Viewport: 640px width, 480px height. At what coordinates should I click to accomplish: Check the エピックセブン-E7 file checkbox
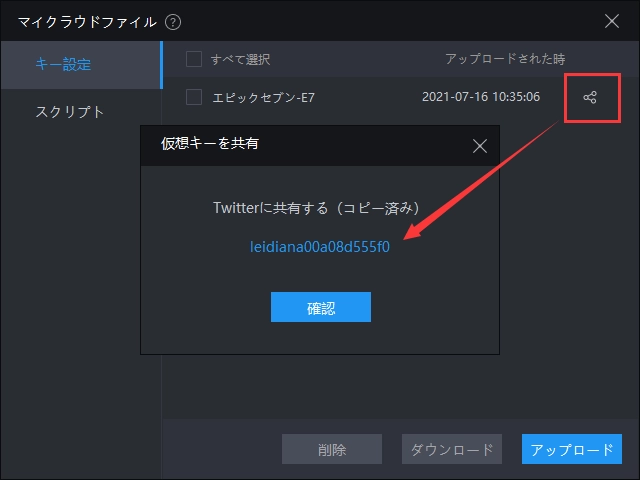pyautogui.click(x=194, y=97)
